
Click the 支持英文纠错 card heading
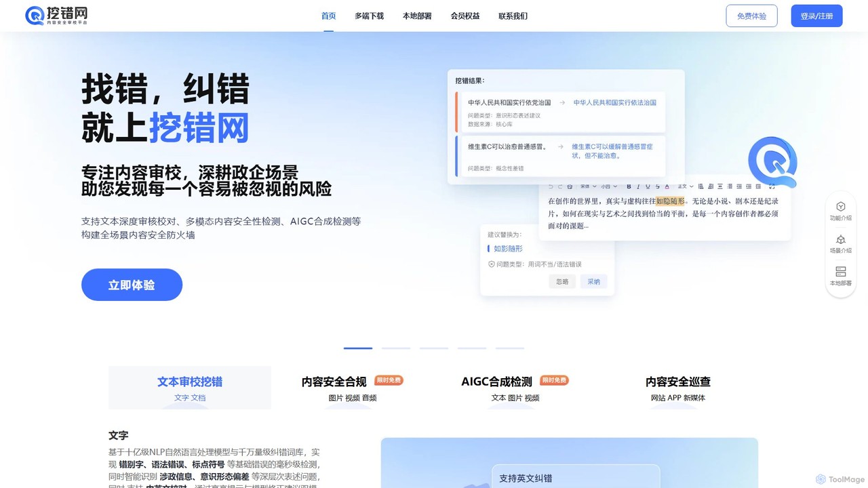pyautogui.click(x=526, y=478)
